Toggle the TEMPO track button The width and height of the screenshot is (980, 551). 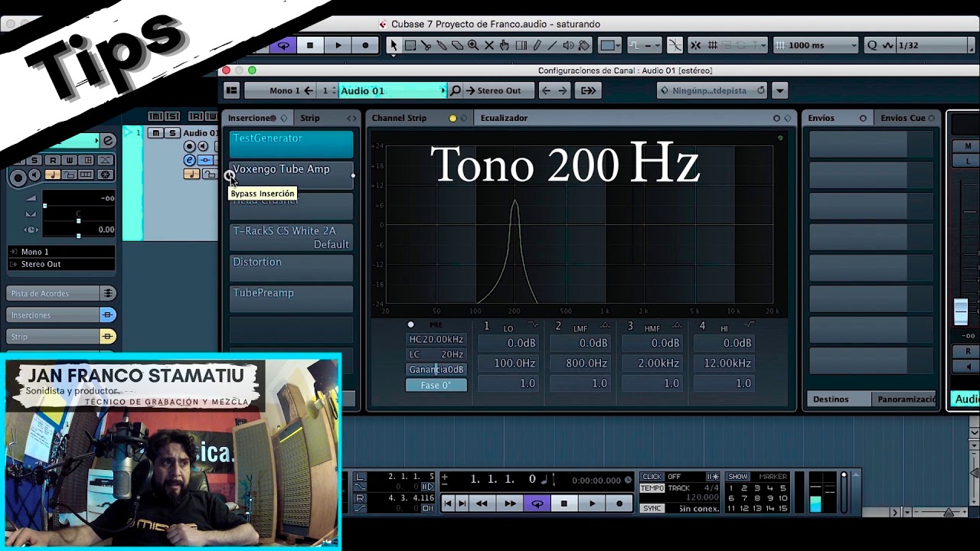point(652,487)
